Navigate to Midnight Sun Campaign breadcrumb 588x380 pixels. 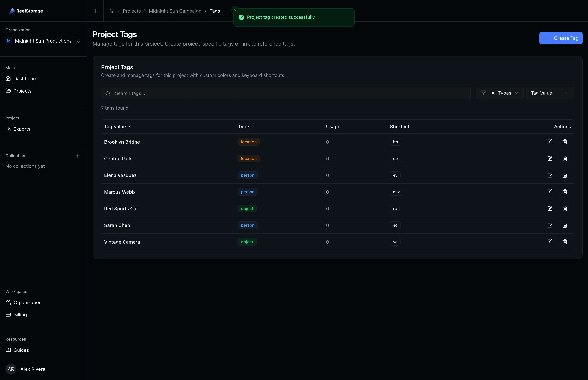pos(175,11)
